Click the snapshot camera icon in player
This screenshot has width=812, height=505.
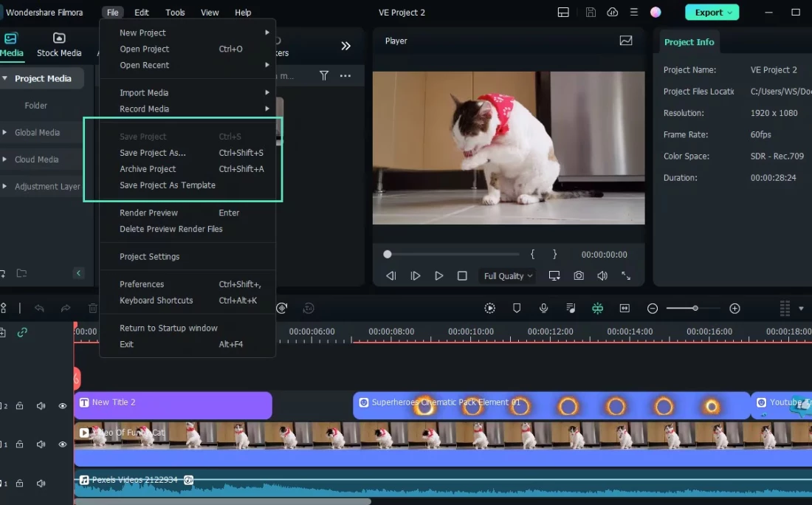point(579,275)
